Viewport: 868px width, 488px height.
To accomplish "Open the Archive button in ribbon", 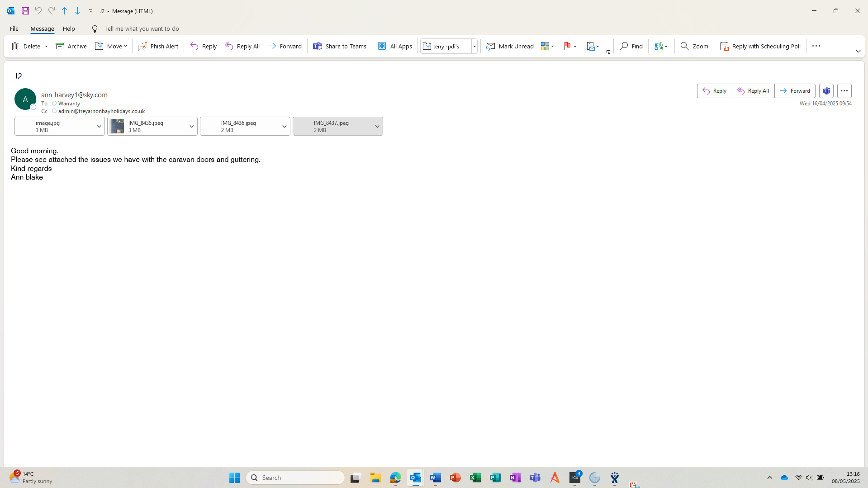I will coord(71,46).
